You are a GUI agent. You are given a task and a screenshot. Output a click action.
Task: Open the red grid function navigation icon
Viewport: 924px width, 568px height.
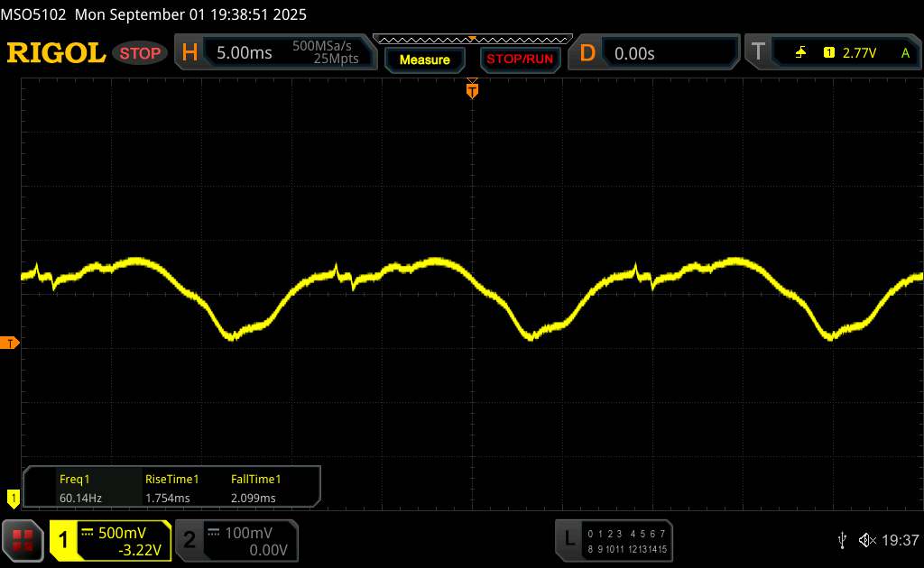[x=23, y=540]
